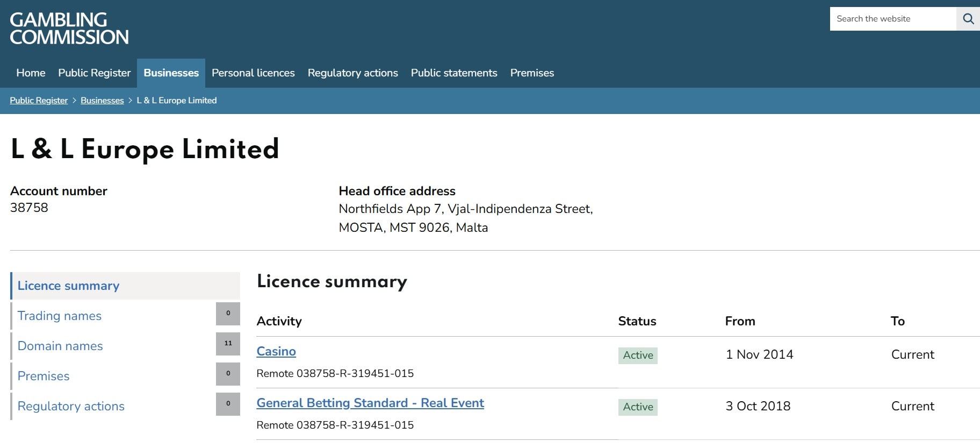Select the Businesses navigation tab
This screenshot has width=980, height=448.
point(171,73)
